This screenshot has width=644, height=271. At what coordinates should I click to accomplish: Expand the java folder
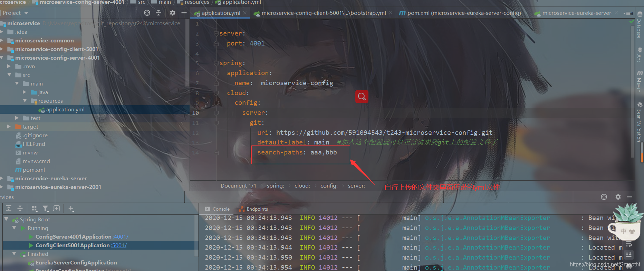tap(25, 92)
